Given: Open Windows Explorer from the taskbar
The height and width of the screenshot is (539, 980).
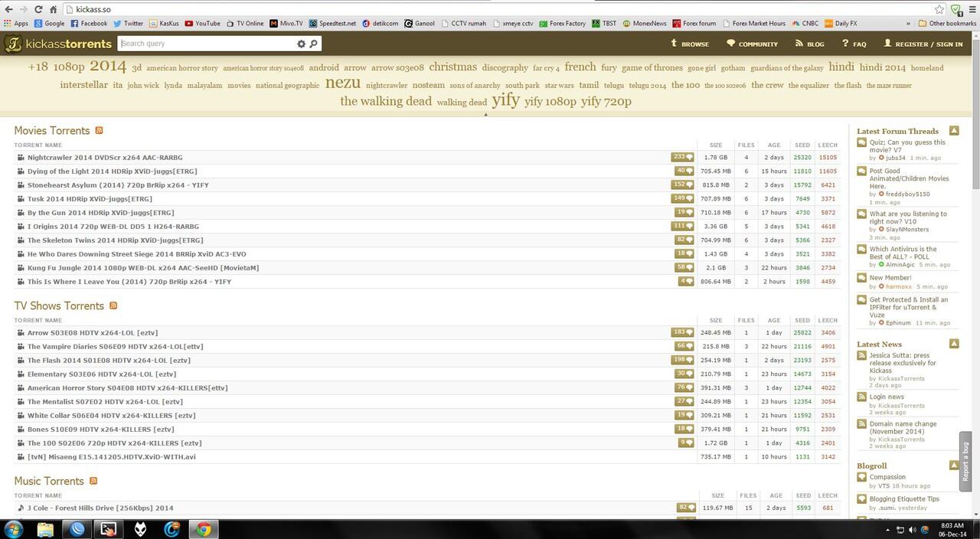Looking at the screenshot, I should point(45,528).
